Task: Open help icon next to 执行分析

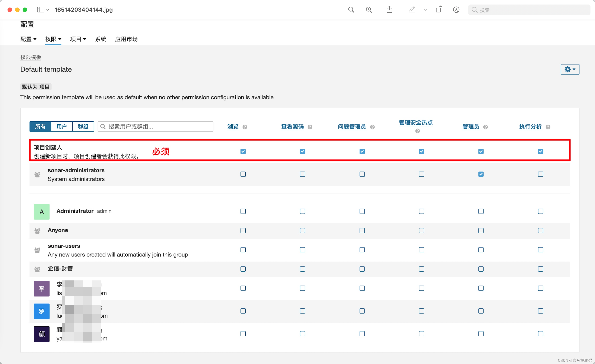Action: pyautogui.click(x=548, y=127)
